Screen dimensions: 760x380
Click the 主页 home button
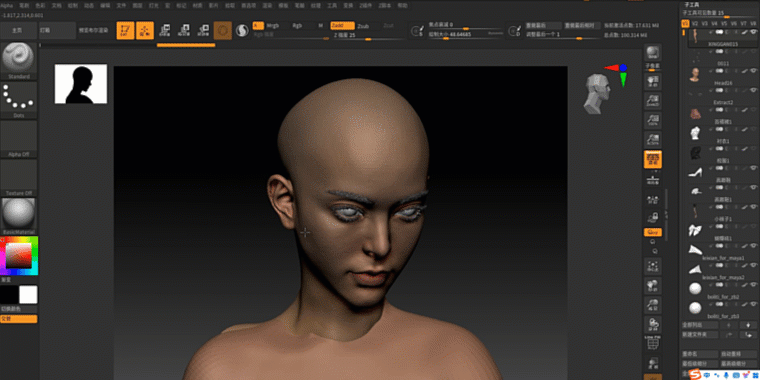coord(18,30)
